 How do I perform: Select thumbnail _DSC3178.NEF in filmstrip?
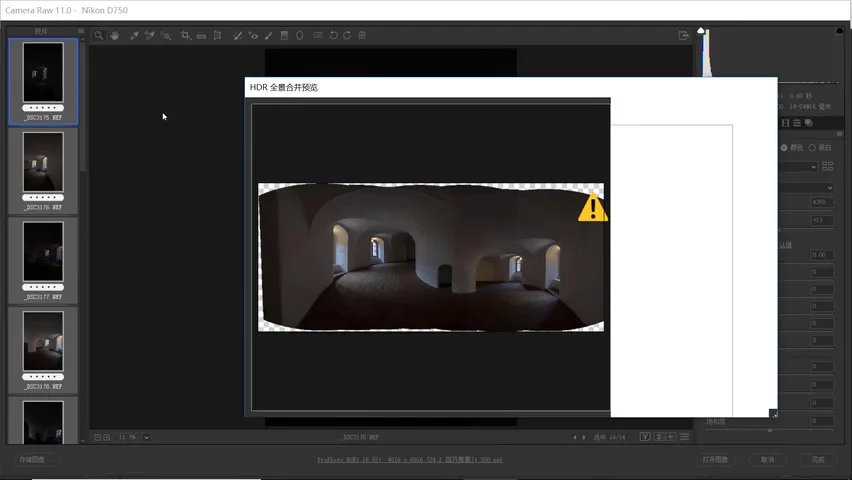pyautogui.click(x=43, y=350)
